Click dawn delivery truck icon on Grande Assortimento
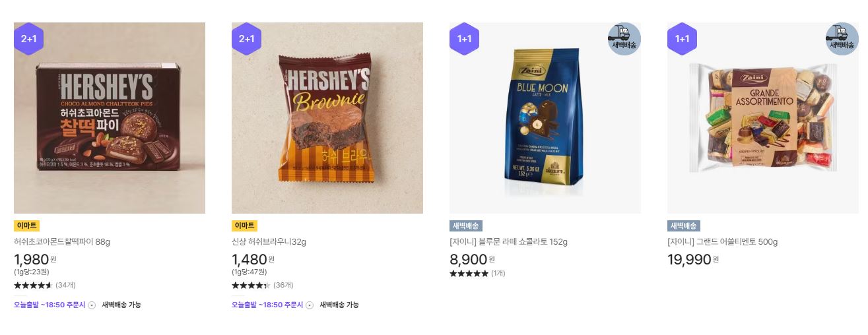Screen dimensions: 868x335 click(842, 39)
